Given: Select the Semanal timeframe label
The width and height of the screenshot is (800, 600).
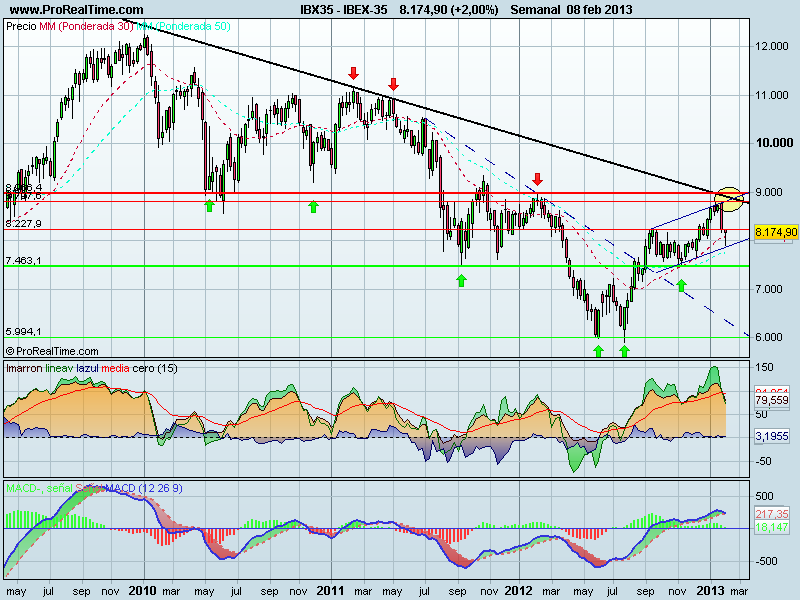Looking at the screenshot, I should pyautogui.click(x=535, y=9).
